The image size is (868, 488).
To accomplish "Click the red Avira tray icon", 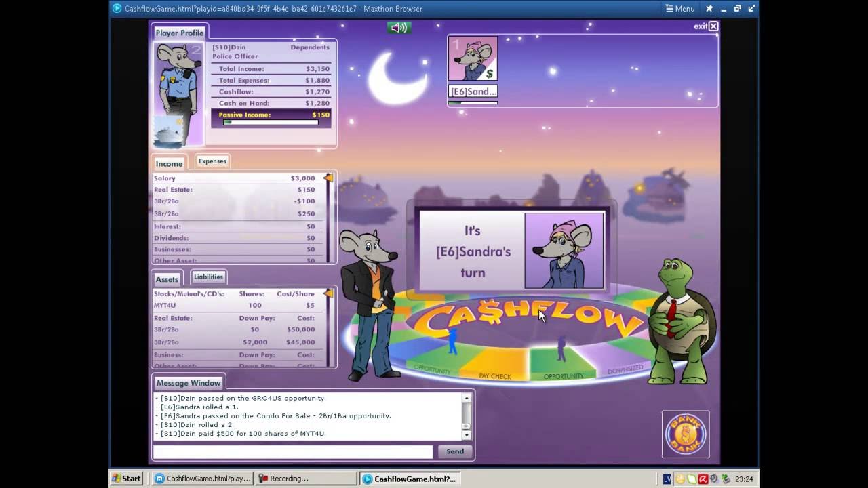I will [x=703, y=479].
